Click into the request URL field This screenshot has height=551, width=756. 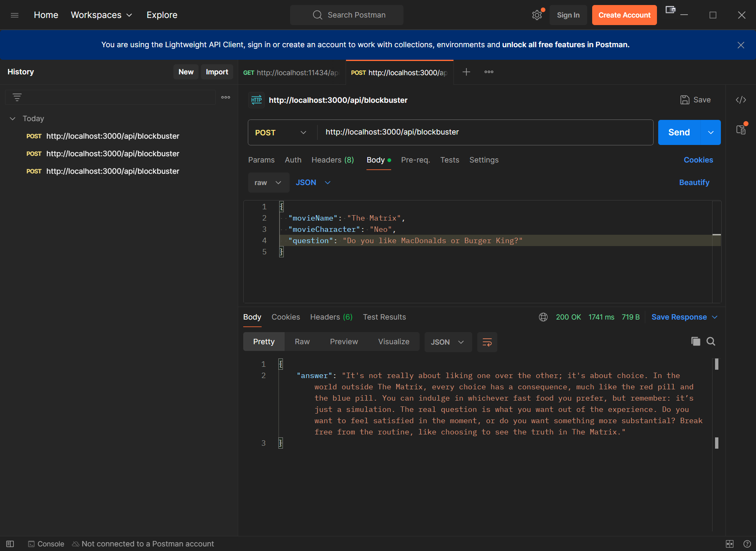pyautogui.click(x=485, y=132)
